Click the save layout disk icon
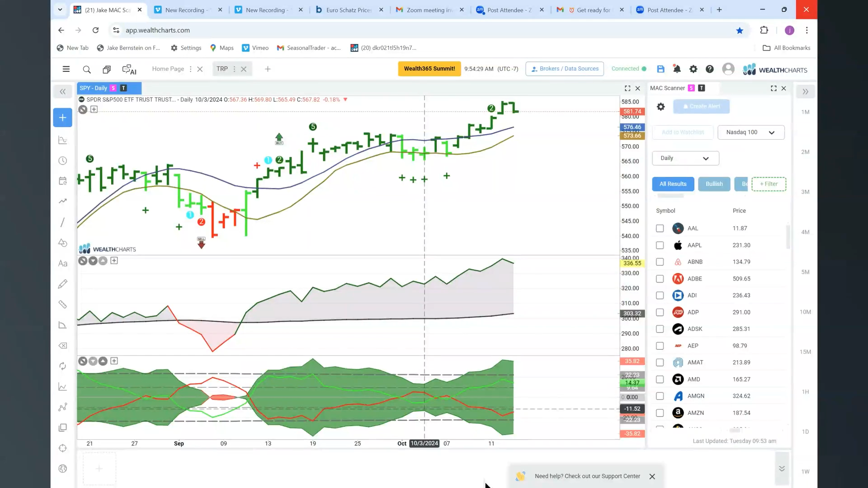The width and height of the screenshot is (868, 488). pos(660,69)
